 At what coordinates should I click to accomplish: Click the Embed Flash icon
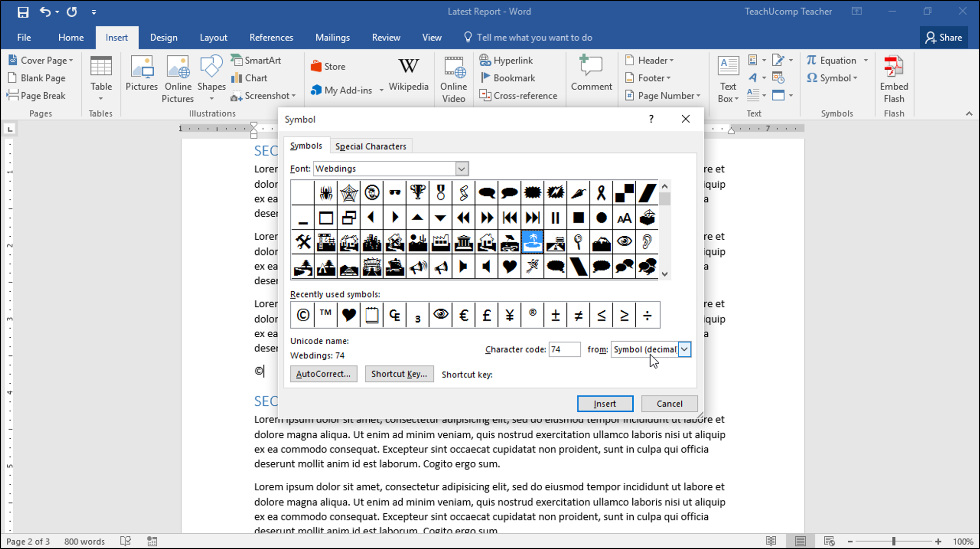tap(894, 78)
